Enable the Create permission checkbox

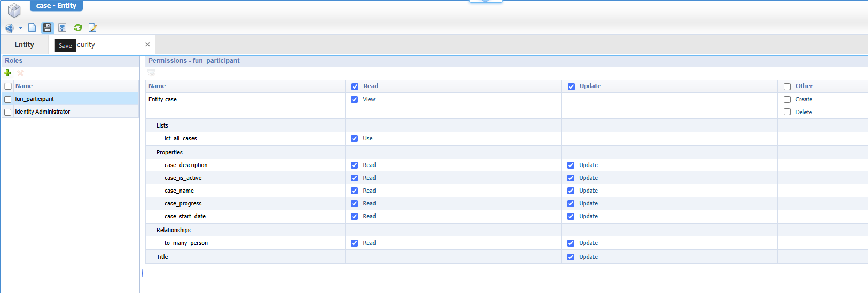787,99
